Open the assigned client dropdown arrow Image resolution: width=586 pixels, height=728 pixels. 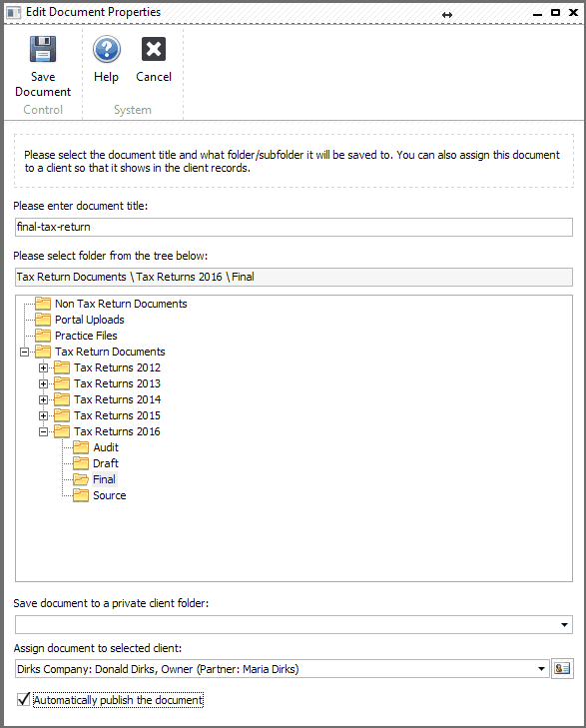[541, 668]
